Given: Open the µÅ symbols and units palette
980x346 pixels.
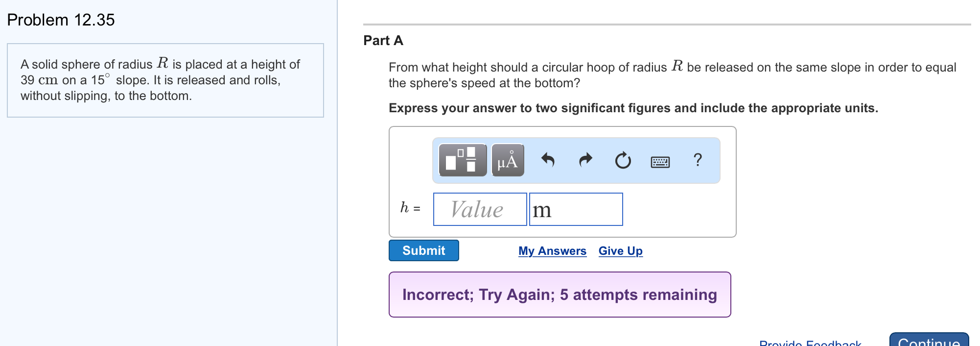Looking at the screenshot, I should tap(508, 160).
